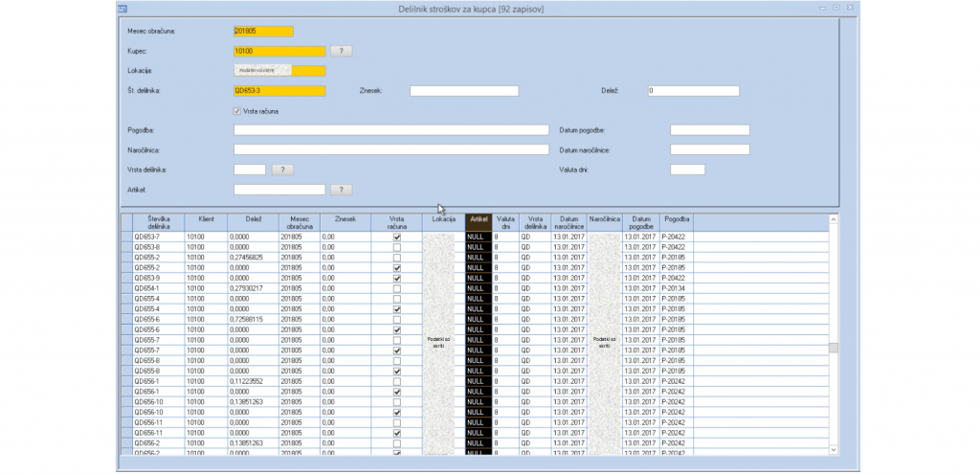Click into the Datum pogodbe field
The width and height of the screenshot is (980, 474).
coord(710,130)
